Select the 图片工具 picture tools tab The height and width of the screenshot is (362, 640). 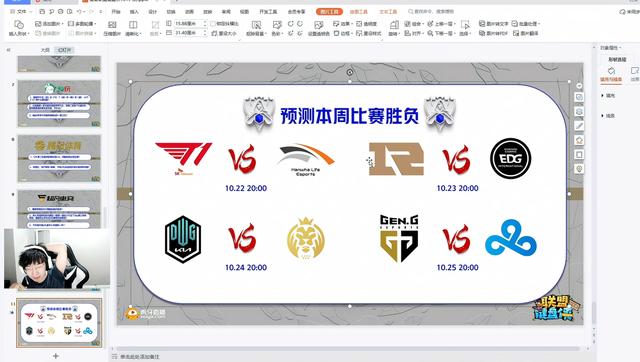click(329, 12)
